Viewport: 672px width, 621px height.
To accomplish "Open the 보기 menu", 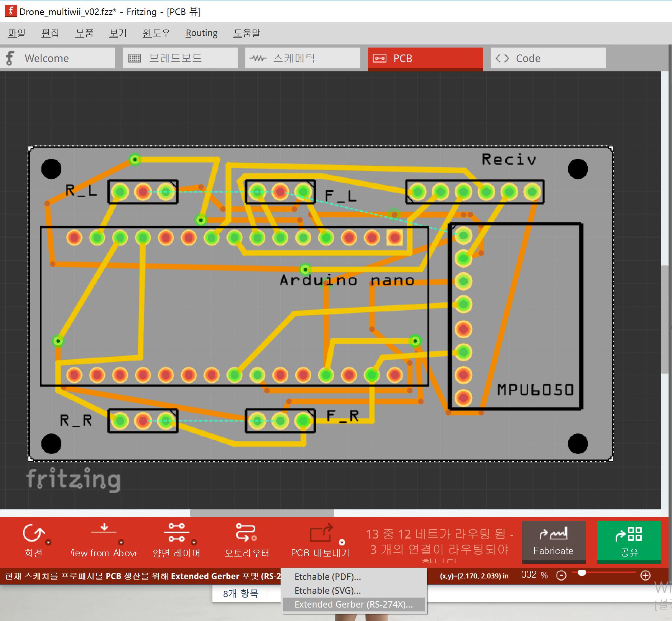I will 118,33.
